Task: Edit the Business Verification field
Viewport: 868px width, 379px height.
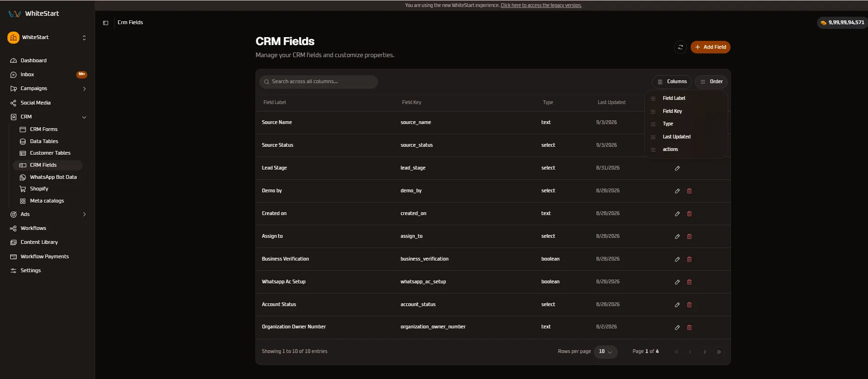Action: click(x=677, y=259)
